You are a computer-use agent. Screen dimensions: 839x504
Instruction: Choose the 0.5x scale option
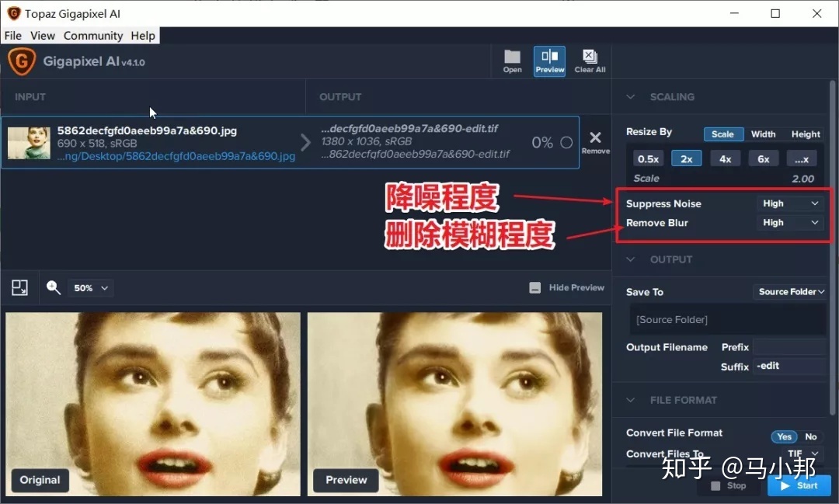648,159
